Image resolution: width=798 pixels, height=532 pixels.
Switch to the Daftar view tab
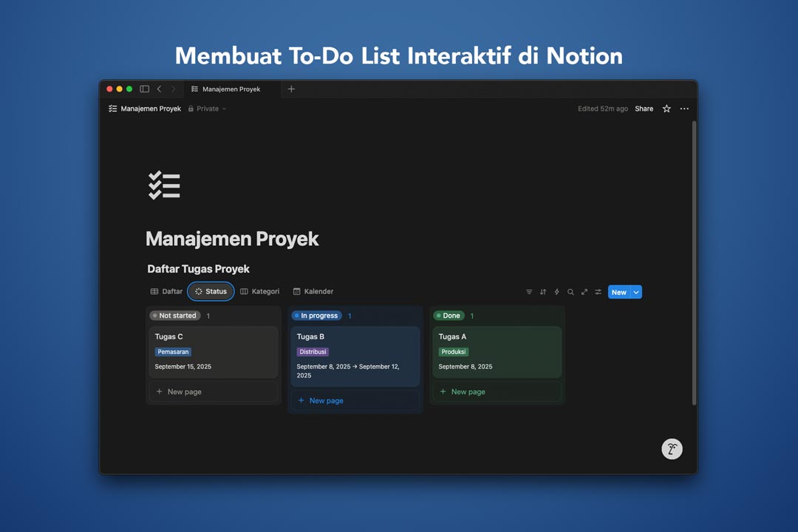coord(166,292)
